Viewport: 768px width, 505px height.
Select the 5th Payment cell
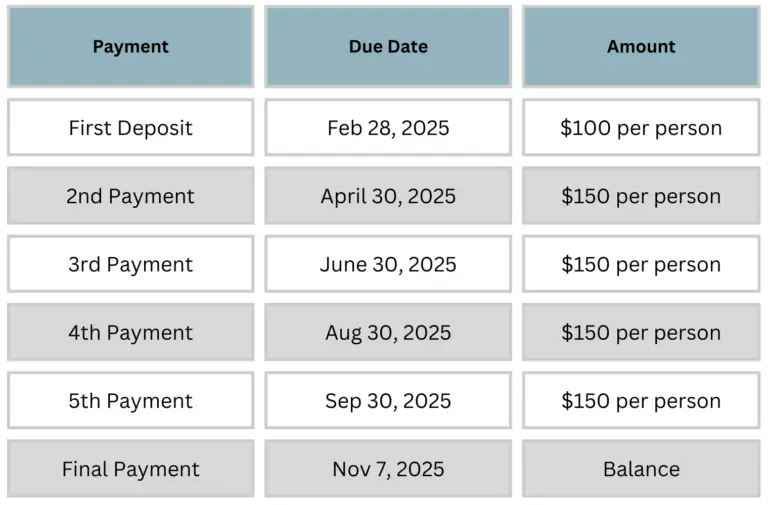pos(131,400)
